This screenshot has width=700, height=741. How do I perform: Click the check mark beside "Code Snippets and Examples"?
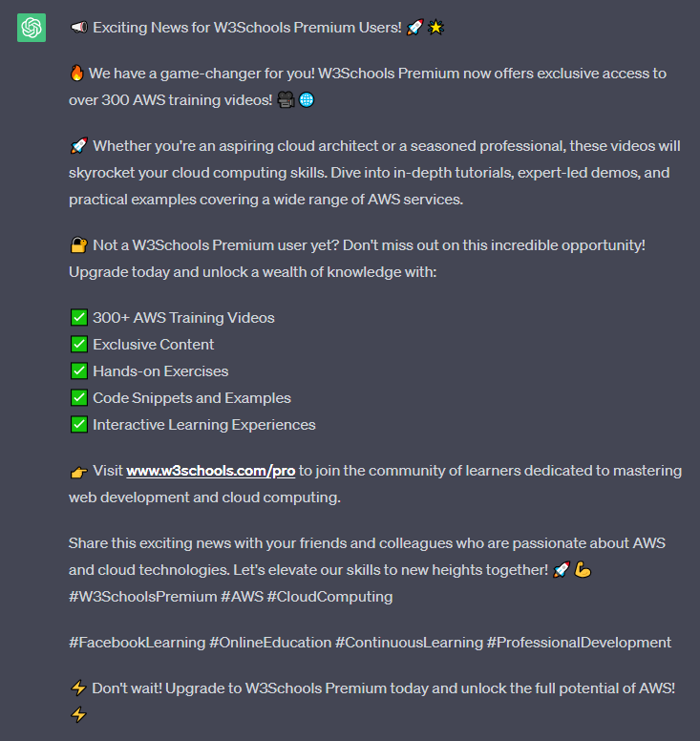[x=78, y=398]
